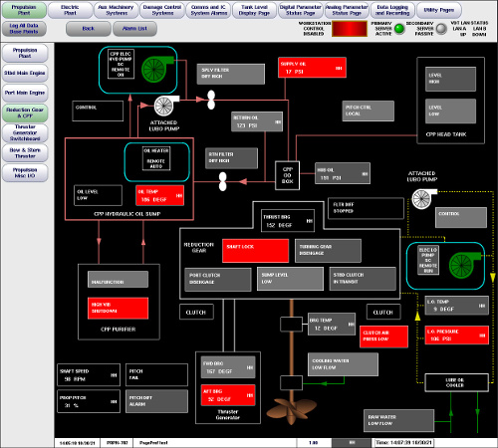Click the Raw Water Low Flow indicator
The image size is (498, 448).
pyautogui.click(x=399, y=420)
